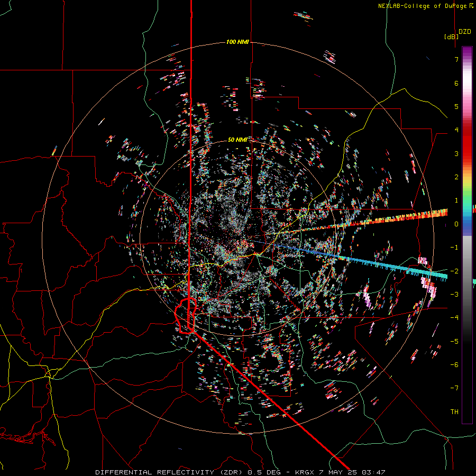Click the 0 value on the scale
This screenshot has width=476, height=476.
tap(456, 224)
